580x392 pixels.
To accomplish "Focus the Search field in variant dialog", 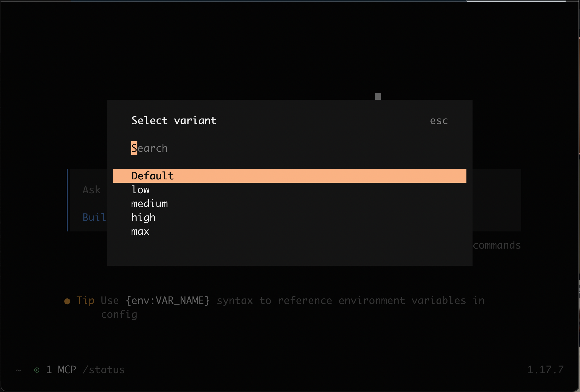I will pos(289,148).
